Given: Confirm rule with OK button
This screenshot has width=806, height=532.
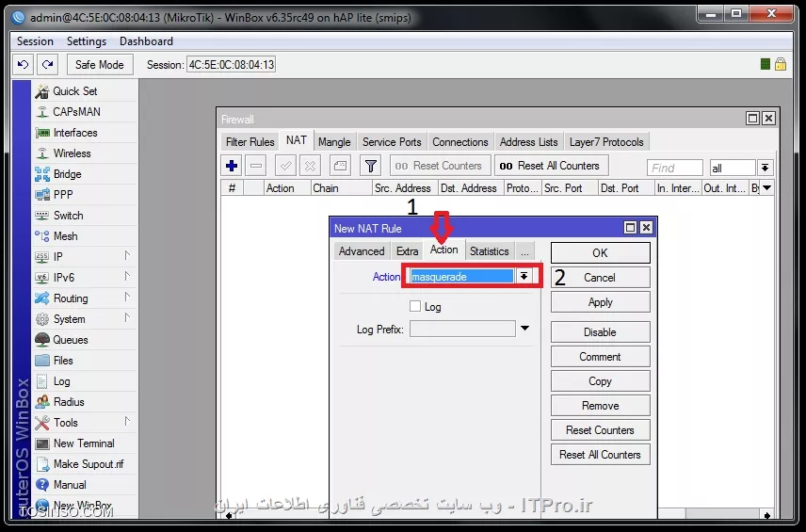Looking at the screenshot, I should point(601,253).
